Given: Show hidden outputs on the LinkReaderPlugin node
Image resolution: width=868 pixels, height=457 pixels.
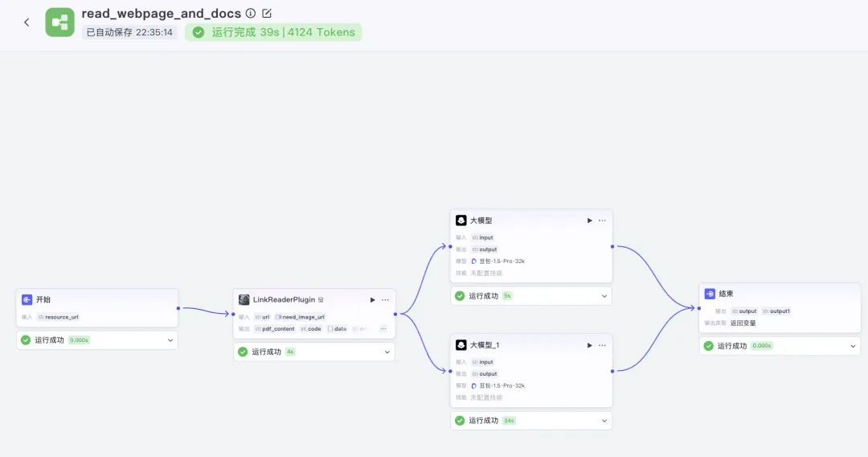Looking at the screenshot, I should [x=383, y=328].
